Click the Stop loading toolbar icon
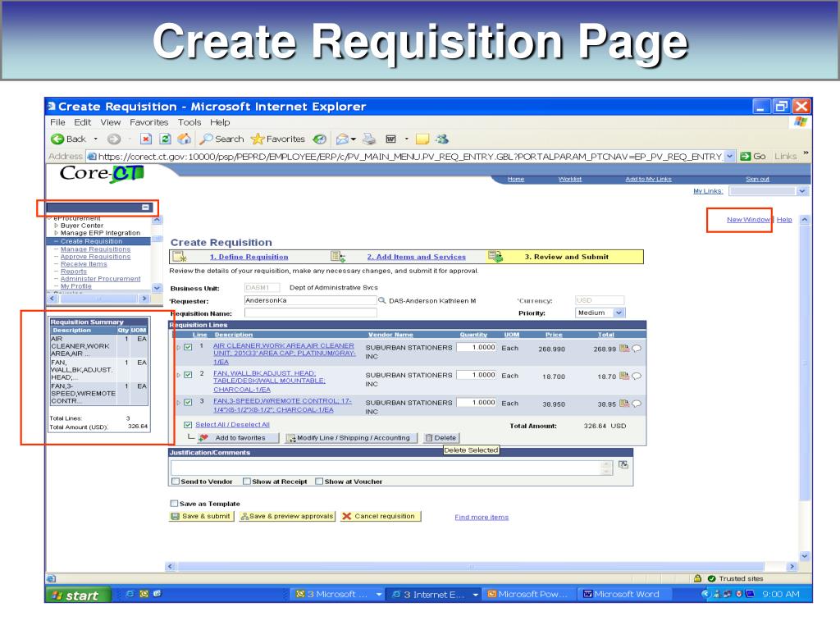The height and width of the screenshot is (630, 840). pos(146,139)
